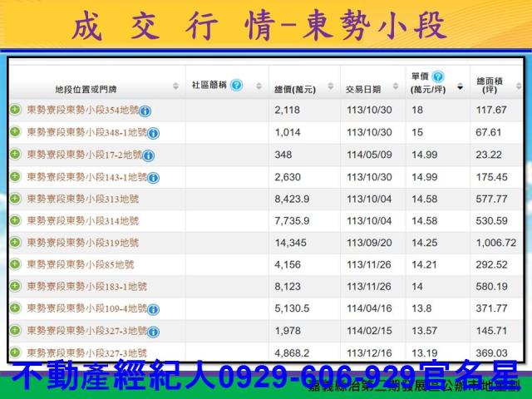Click the help icon beside 社區簡稱 header
532x399 pixels.
tap(236, 86)
